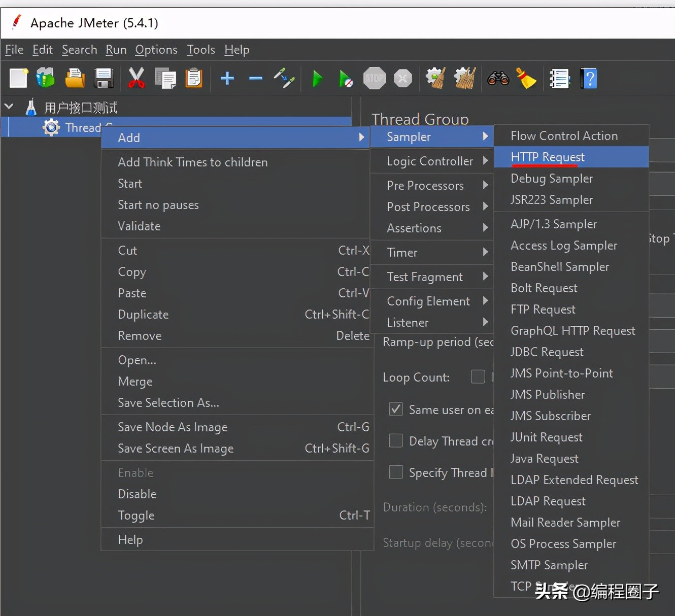Enable Specify Thread lifetime checkbox
Image resolution: width=675 pixels, height=616 pixels.
pyautogui.click(x=396, y=472)
